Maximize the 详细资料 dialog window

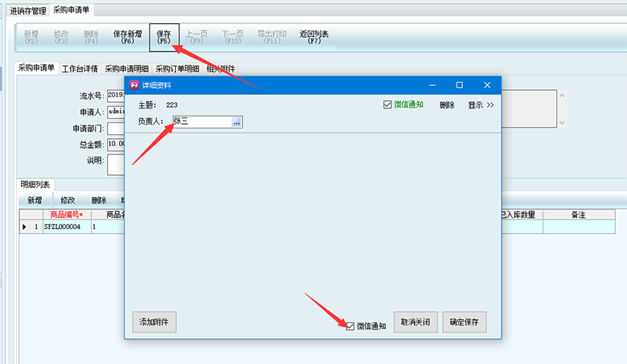click(459, 85)
